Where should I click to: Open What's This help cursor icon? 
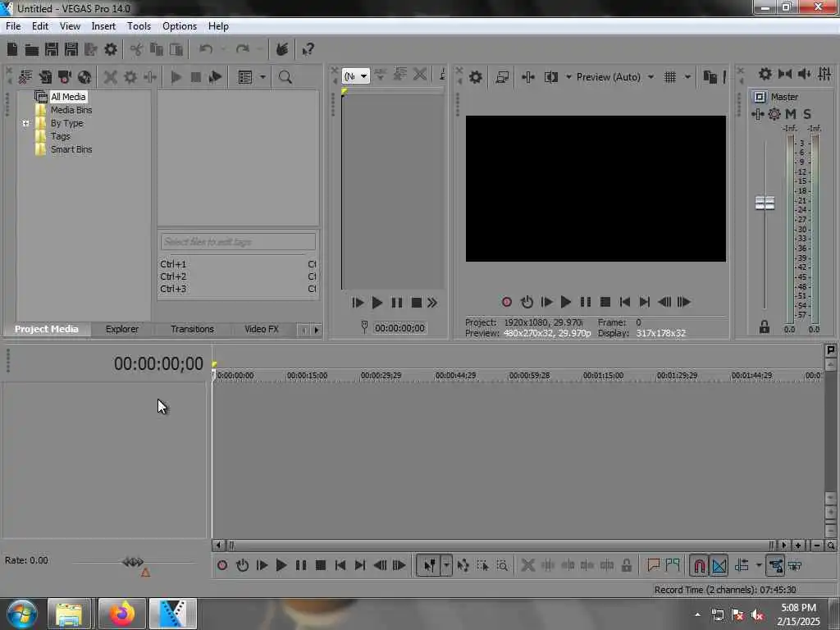pos(308,50)
